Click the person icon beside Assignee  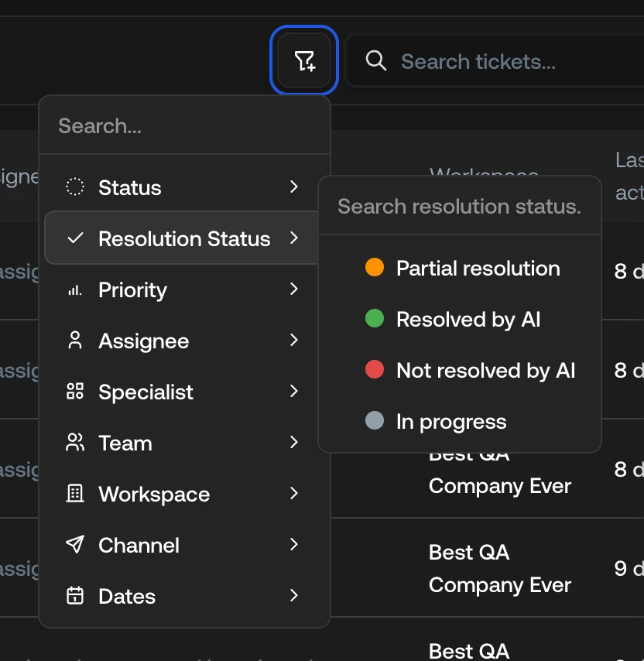75,341
